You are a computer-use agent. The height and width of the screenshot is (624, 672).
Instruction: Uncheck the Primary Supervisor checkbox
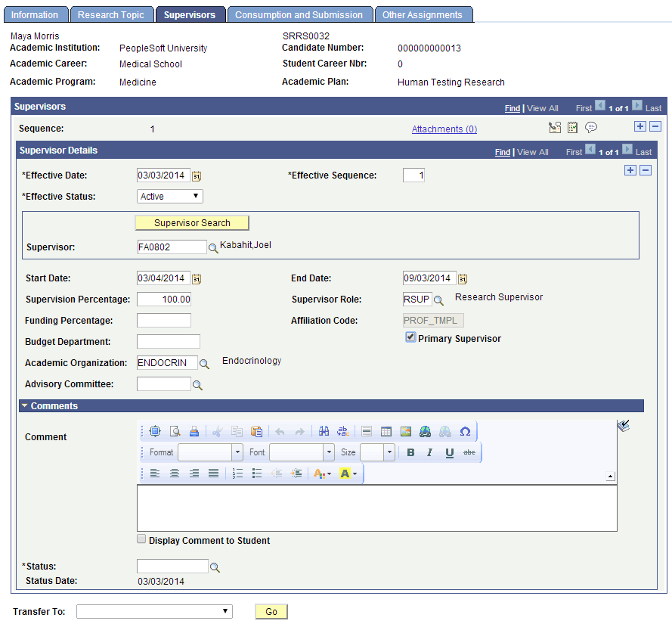point(410,337)
